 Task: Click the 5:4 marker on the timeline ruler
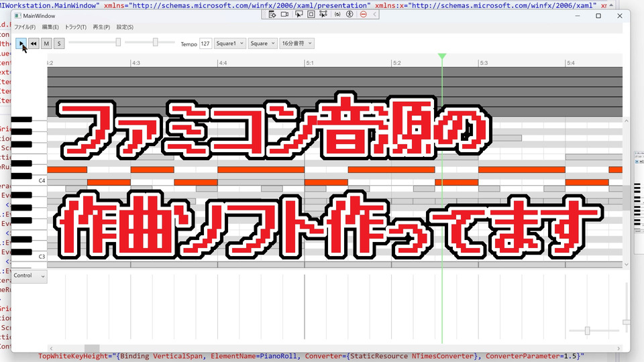571,63
